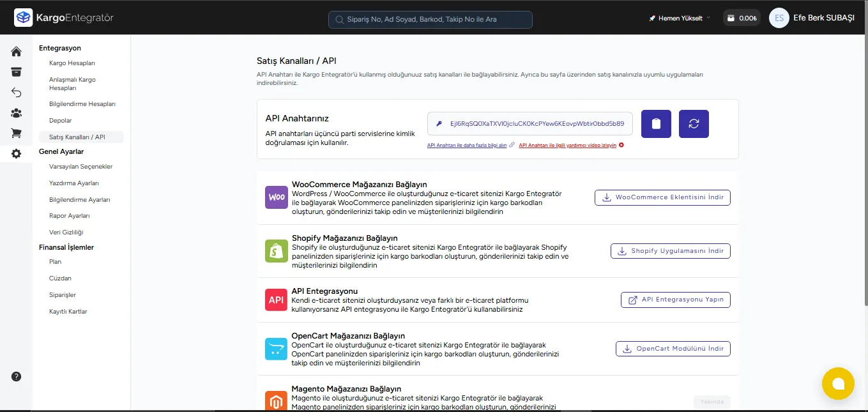Click the KargoEntegratör logo
The height and width of the screenshot is (412, 868).
pos(64,18)
